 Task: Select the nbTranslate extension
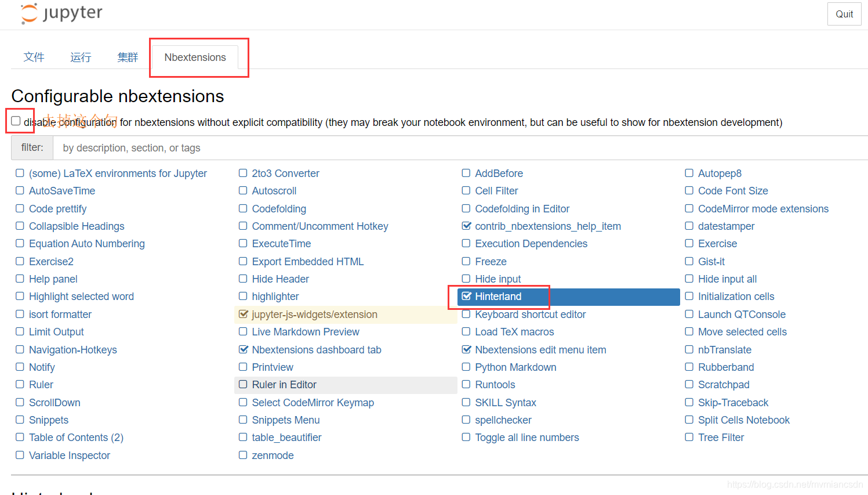[x=725, y=350]
